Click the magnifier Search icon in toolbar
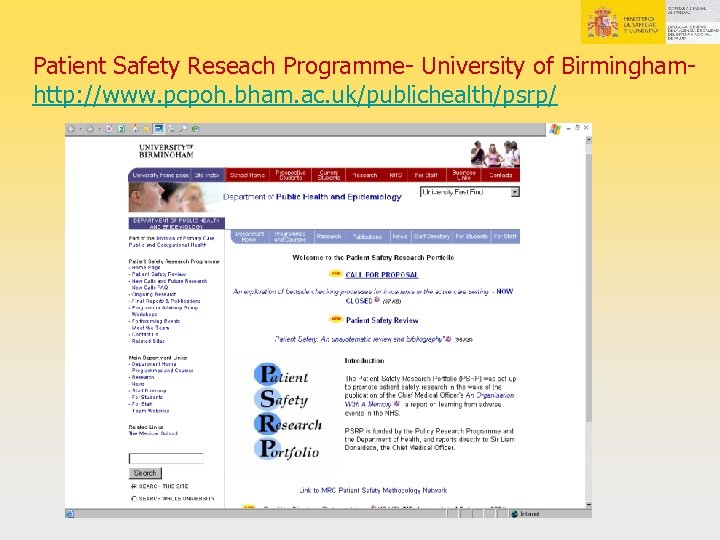Image resolution: width=720 pixels, height=540 pixels. 183,129
